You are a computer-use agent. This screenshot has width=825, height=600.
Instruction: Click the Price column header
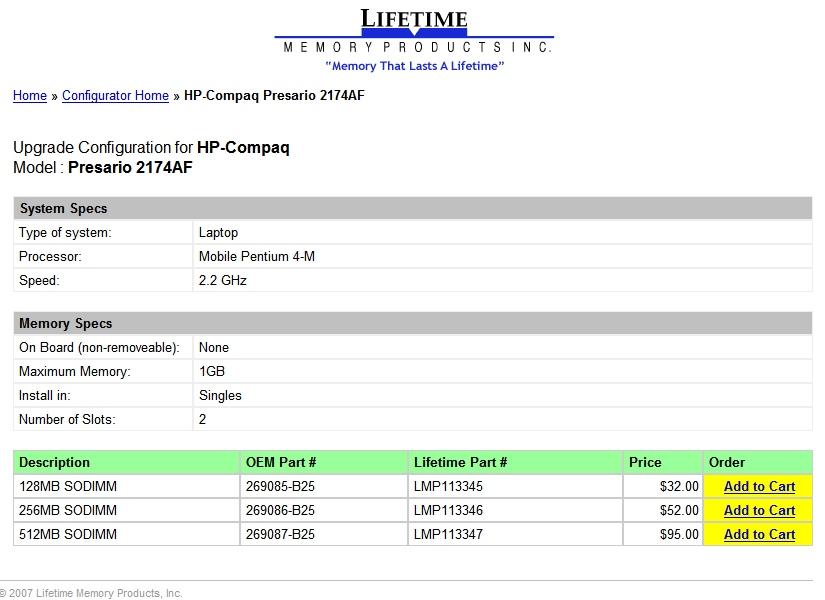click(x=663, y=462)
